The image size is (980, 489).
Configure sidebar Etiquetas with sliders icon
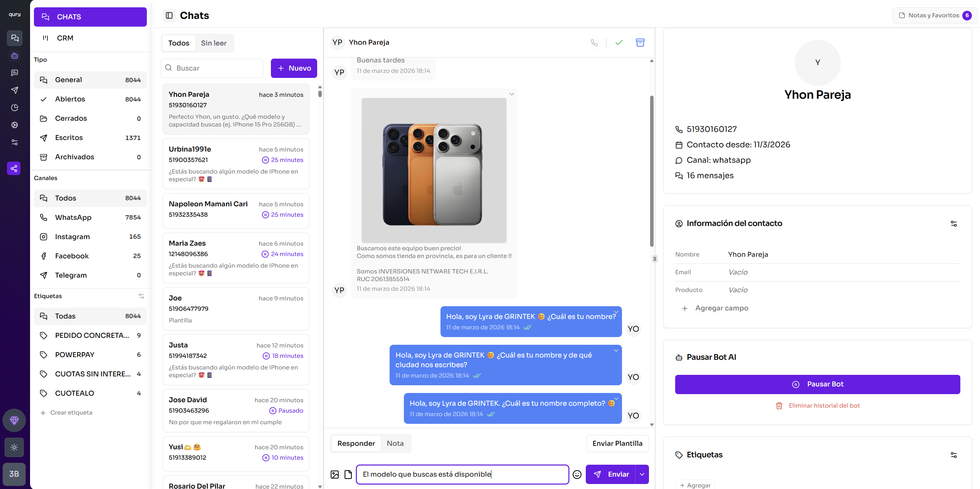(141, 296)
